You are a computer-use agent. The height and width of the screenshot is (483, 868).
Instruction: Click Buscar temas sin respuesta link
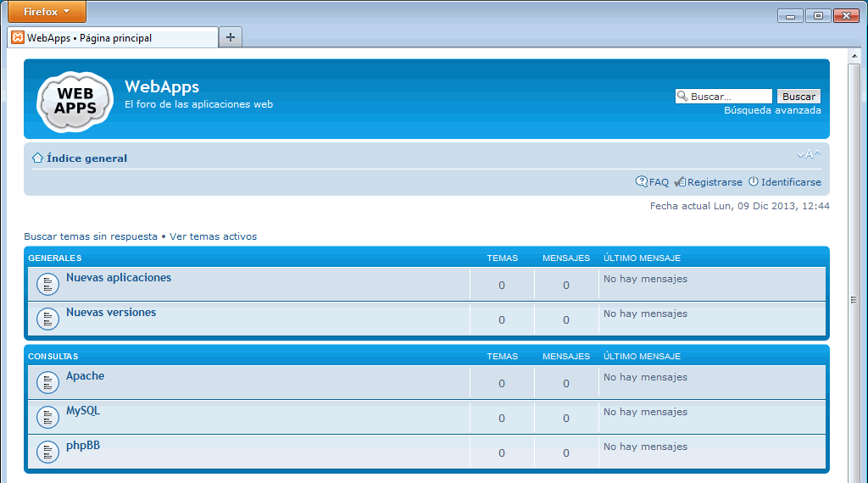91,236
